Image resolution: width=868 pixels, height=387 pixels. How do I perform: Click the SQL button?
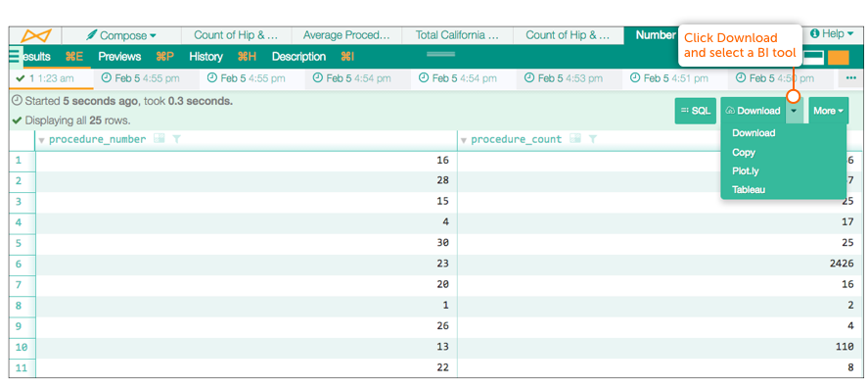click(x=696, y=111)
